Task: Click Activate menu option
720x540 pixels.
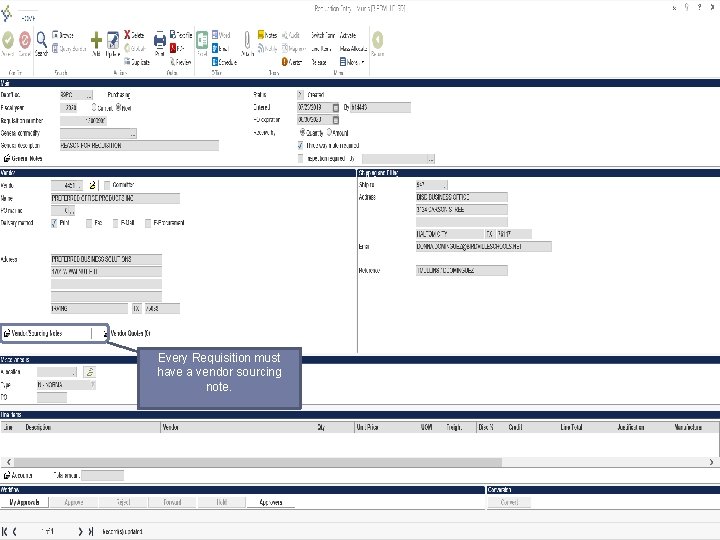Action: 348,35
